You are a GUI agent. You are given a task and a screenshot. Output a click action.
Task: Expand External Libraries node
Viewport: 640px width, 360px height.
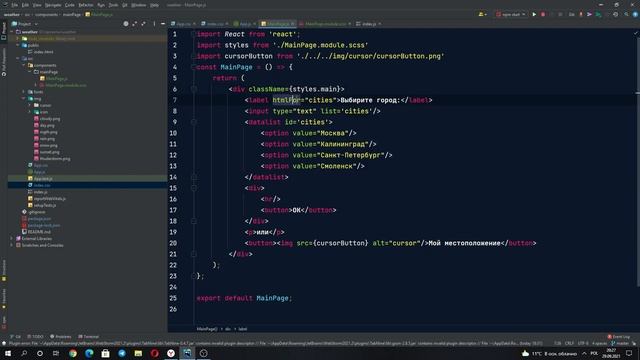tap(12, 238)
